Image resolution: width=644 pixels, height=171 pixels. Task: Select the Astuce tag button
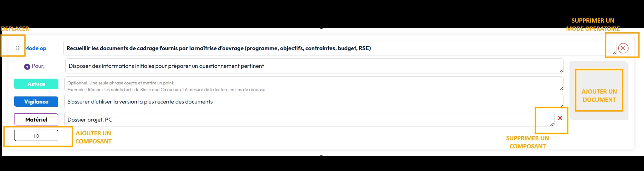pos(36,84)
